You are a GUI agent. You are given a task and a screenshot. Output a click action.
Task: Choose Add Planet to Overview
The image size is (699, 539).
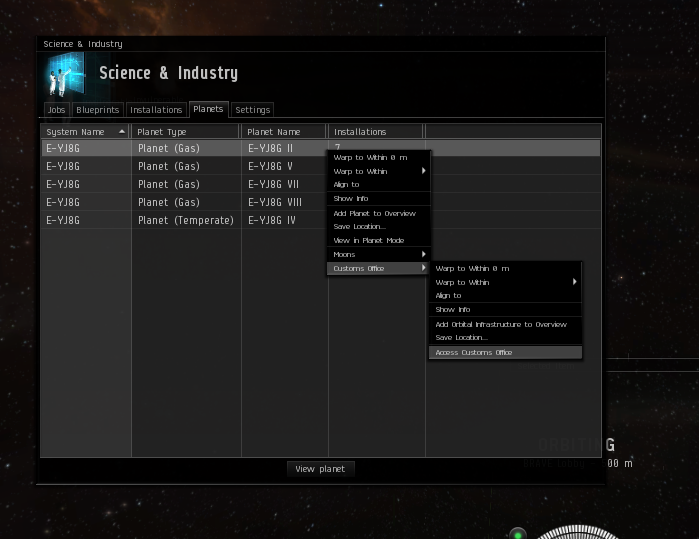(378, 214)
